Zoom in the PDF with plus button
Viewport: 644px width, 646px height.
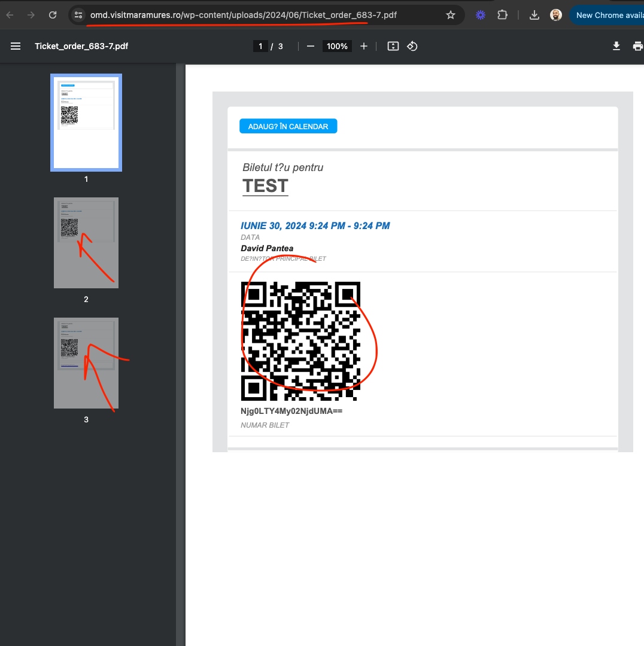pyautogui.click(x=364, y=46)
